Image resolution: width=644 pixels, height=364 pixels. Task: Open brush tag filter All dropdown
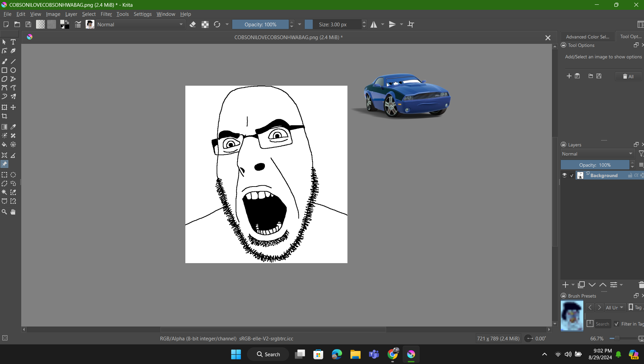615,307
